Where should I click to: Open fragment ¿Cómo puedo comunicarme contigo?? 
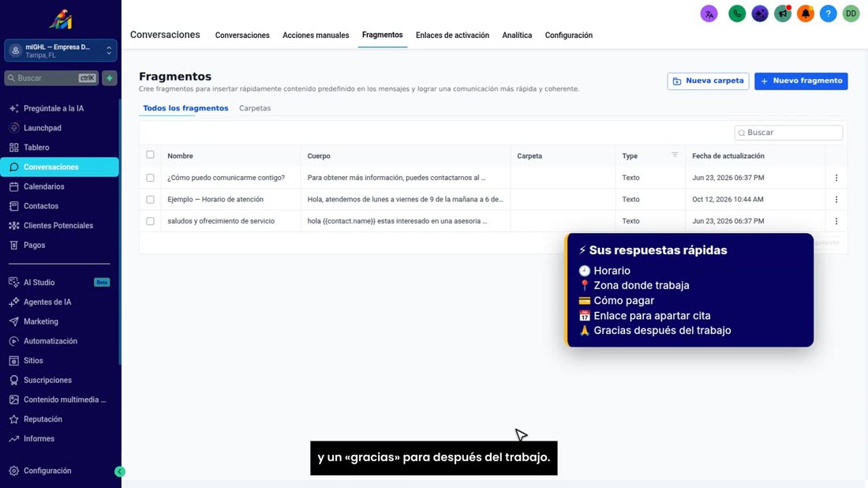click(226, 178)
